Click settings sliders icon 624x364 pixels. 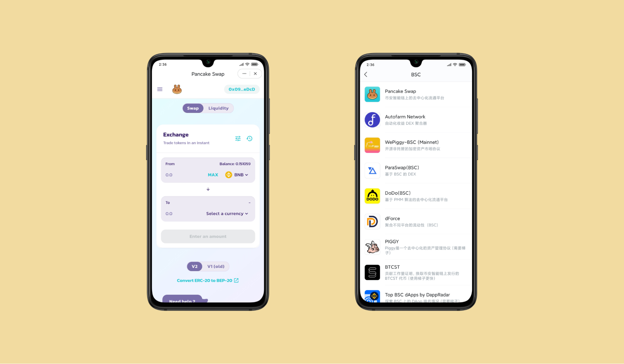click(x=238, y=138)
